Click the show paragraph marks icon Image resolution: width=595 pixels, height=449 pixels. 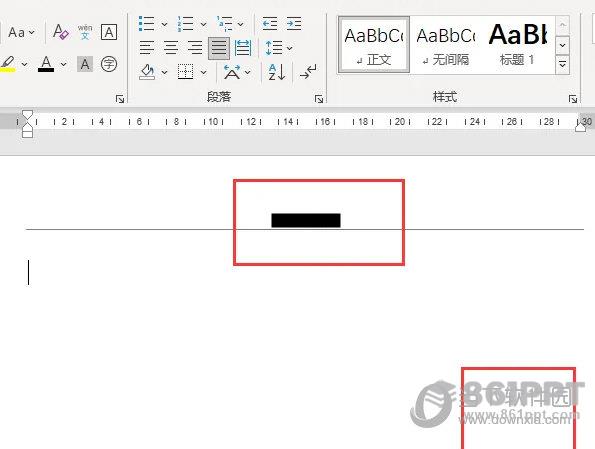pos(308,72)
